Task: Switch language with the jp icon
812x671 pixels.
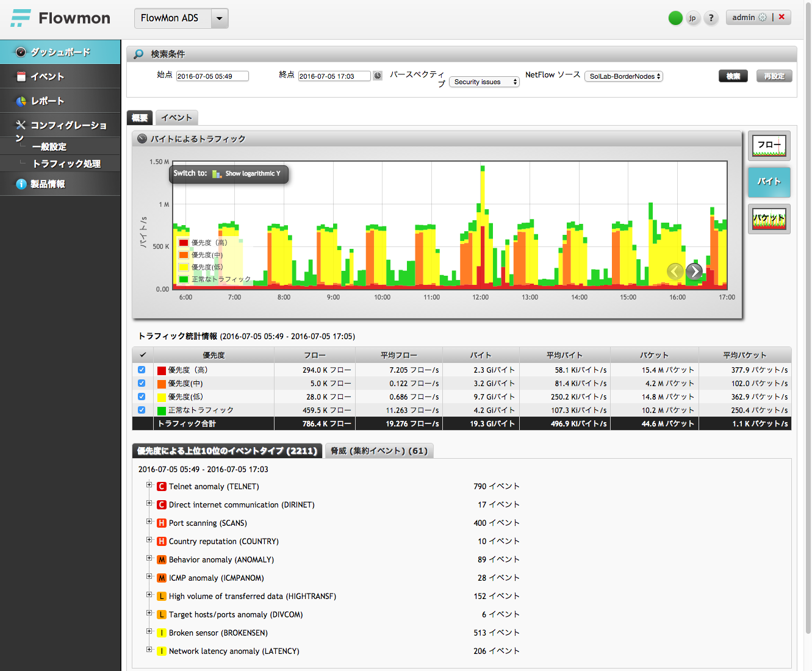Action: pyautogui.click(x=692, y=18)
